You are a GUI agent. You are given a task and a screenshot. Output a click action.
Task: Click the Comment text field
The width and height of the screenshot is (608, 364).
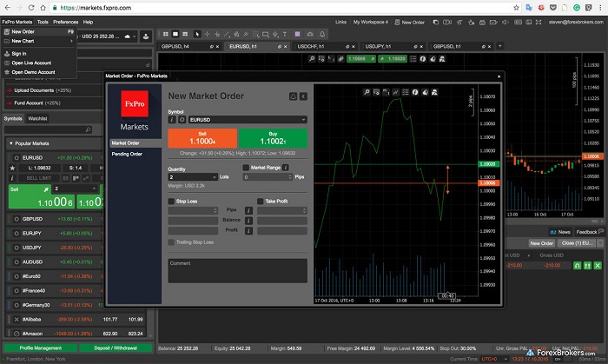pos(237,270)
